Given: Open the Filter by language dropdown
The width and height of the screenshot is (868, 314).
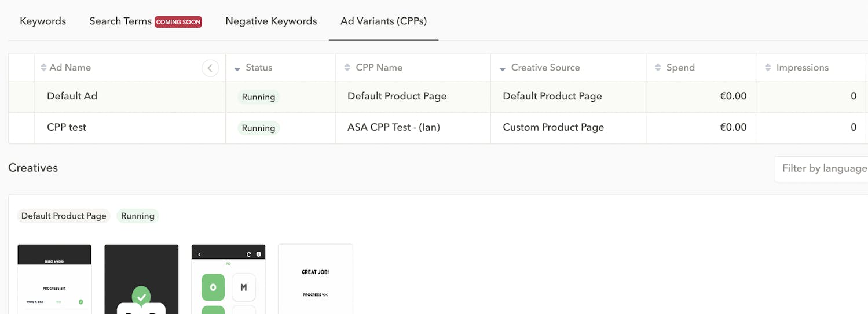Looking at the screenshot, I should 822,168.
